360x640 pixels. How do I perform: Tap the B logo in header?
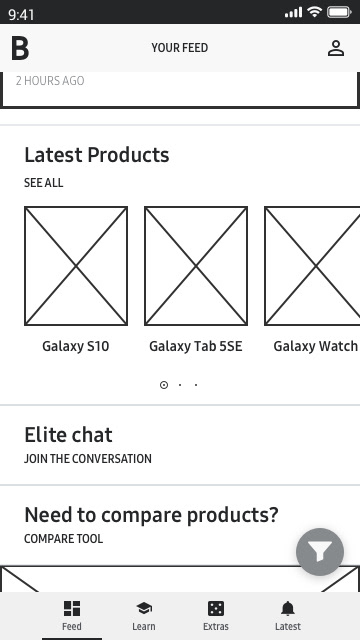[x=20, y=48]
